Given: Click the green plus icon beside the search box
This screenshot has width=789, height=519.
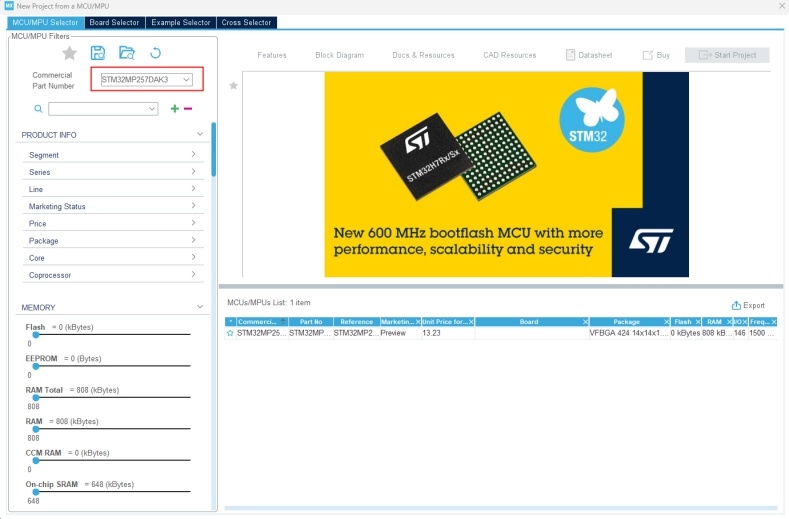Looking at the screenshot, I should coord(174,108).
